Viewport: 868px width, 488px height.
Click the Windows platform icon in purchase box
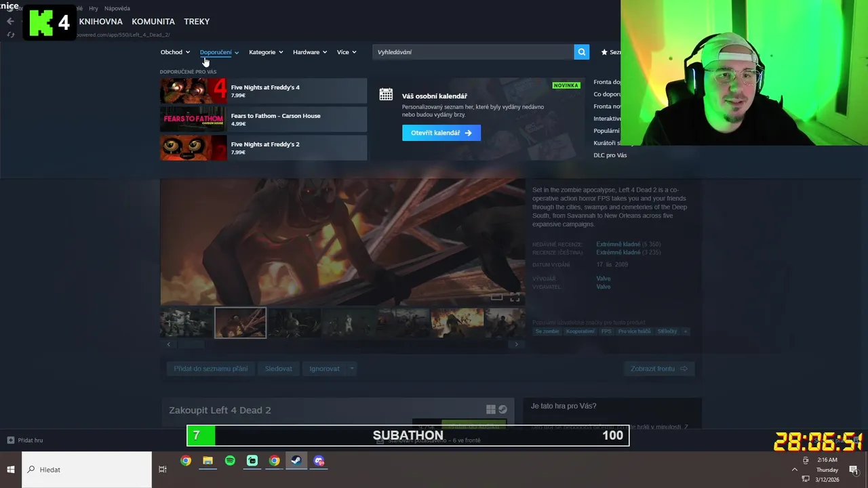pyautogui.click(x=490, y=409)
